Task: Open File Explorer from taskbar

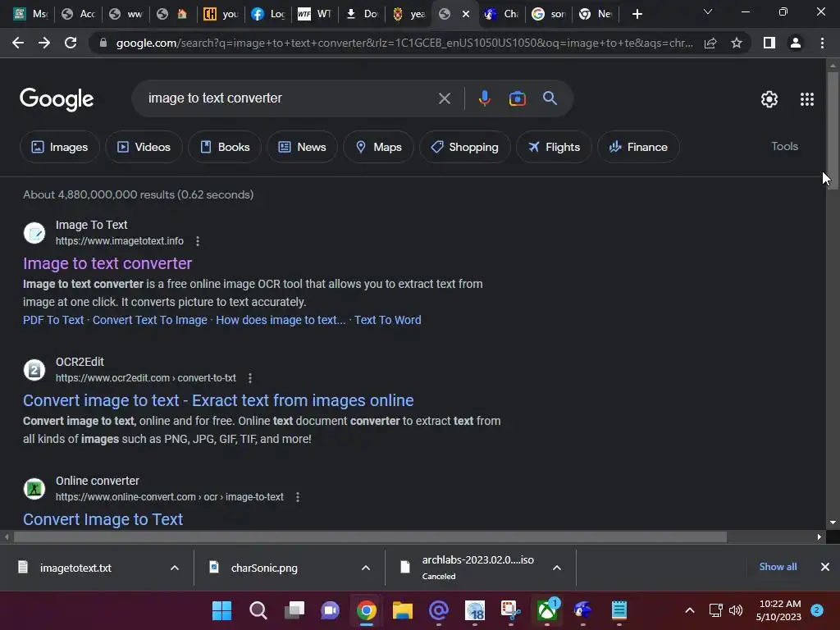Action: click(x=402, y=610)
